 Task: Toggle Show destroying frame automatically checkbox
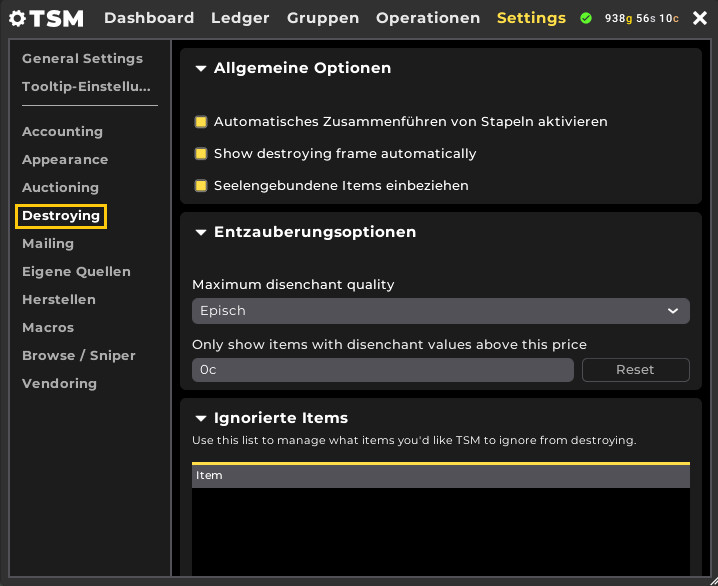tap(201, 154)
